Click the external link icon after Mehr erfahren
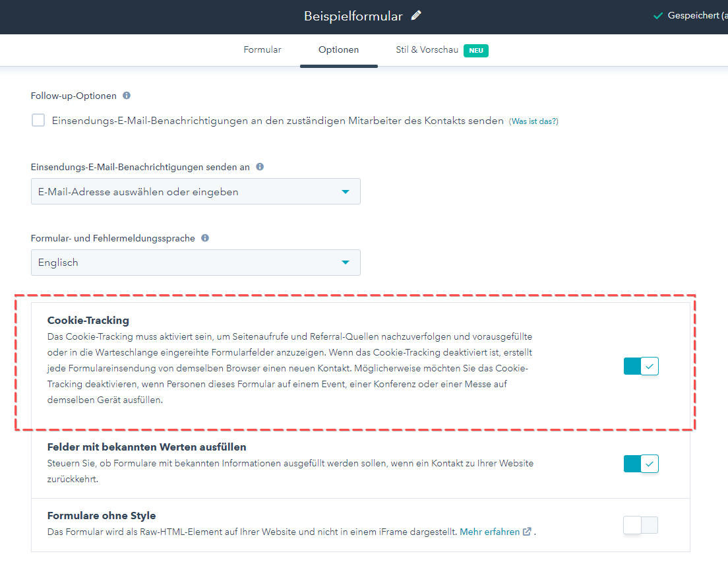The image size is (728, 564). coord(527,532)
